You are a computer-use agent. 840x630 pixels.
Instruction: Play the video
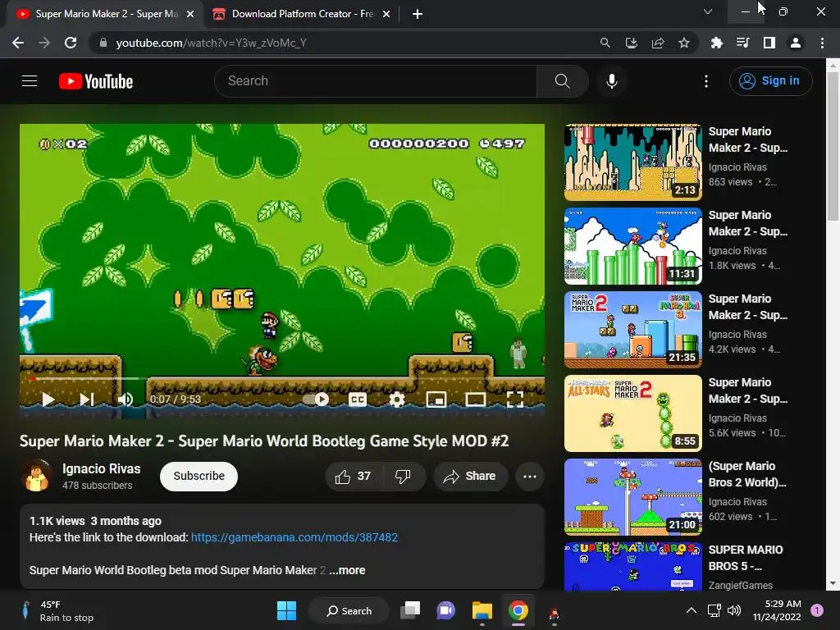48,399
